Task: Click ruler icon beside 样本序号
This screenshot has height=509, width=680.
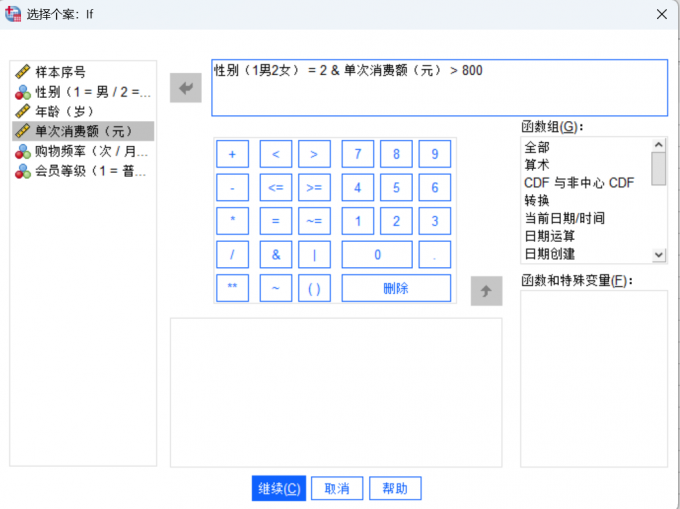Action: click(23, 72)
